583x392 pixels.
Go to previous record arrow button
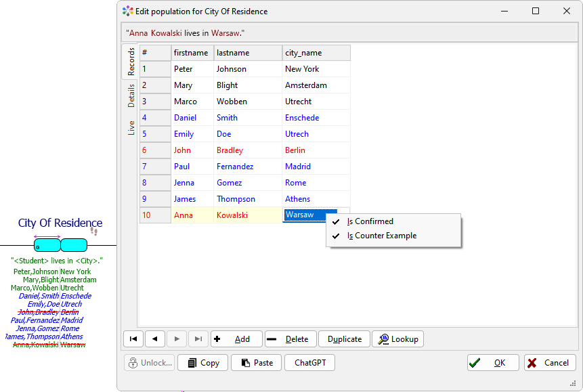[x=155, y=339]
